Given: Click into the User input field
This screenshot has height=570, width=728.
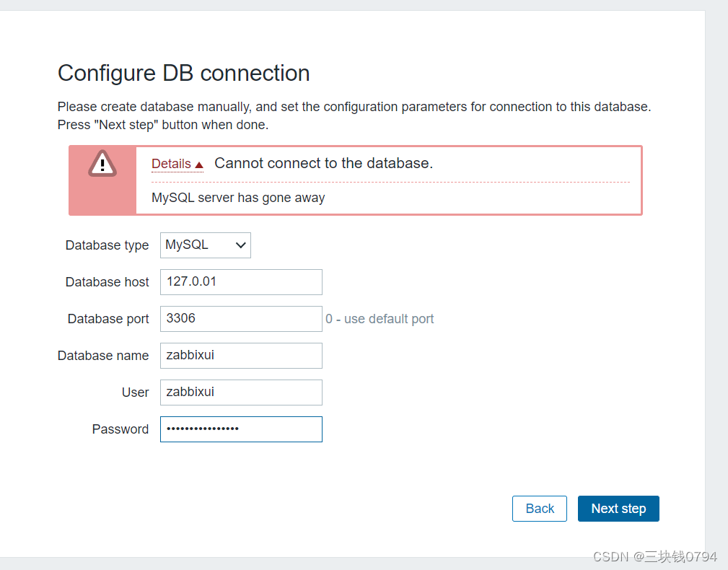Looking at the screenshot, I should coord(241,393).
